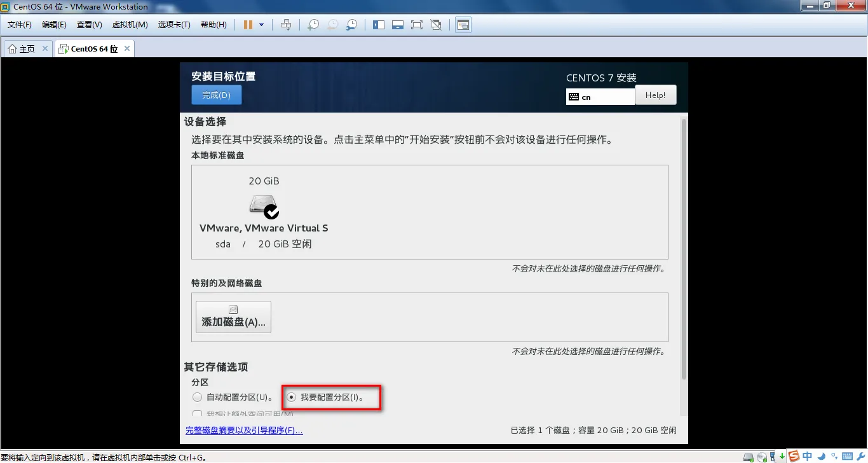The width and height of the screenshot is (868, 463).
Task: Click the console view icon
Action: [463, 25]
